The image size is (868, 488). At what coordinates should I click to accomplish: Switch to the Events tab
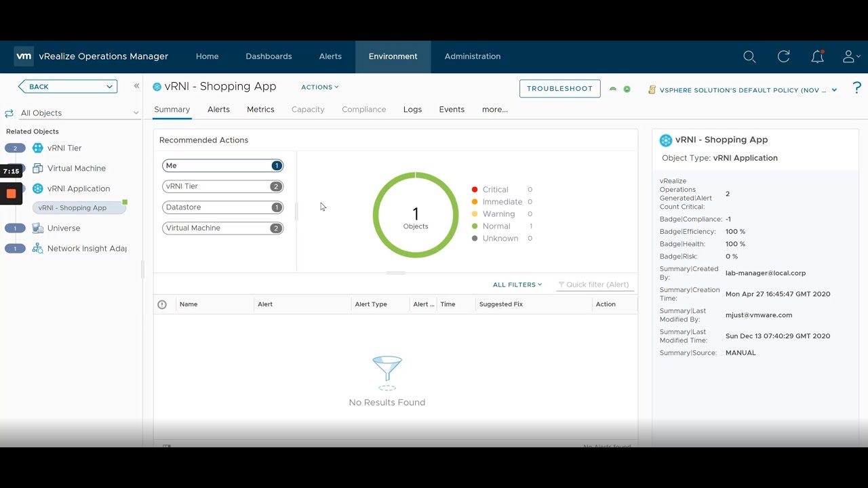pyautogui.click(x=452, y=109)
